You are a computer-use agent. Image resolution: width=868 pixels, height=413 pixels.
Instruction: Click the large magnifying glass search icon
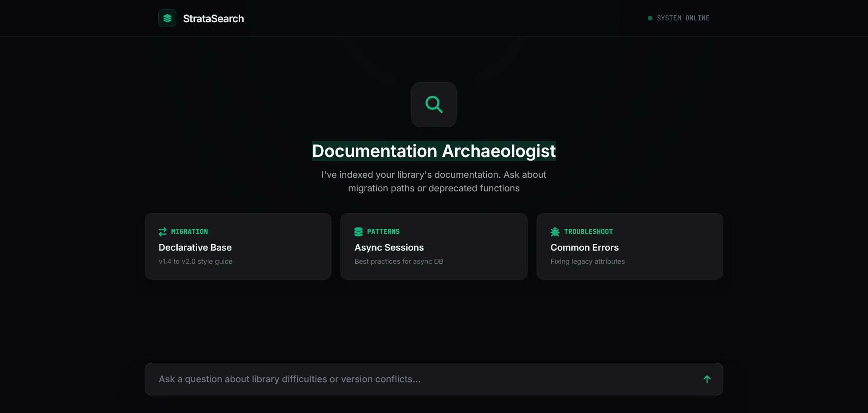coord(434,104)
